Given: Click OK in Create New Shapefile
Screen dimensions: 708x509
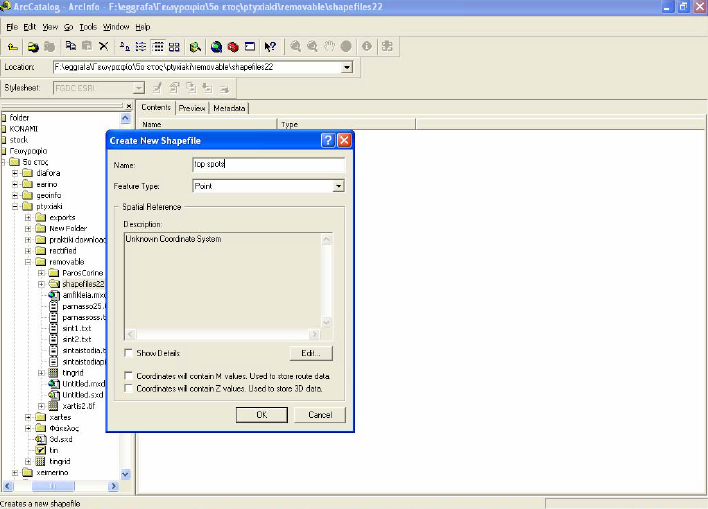Looking at the screenshot, I should click(x=261, y=415).
